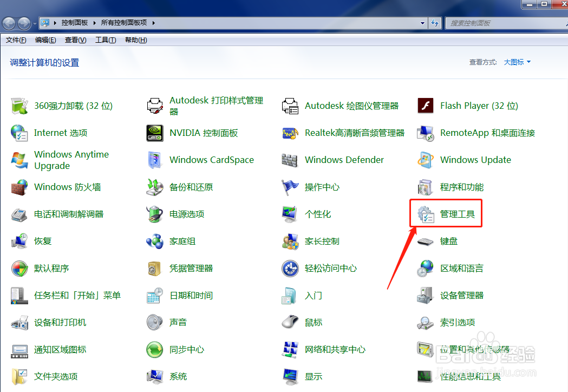Expand the arrow before 控制面板 breadcrumb
568x392 pixels.
55,23
